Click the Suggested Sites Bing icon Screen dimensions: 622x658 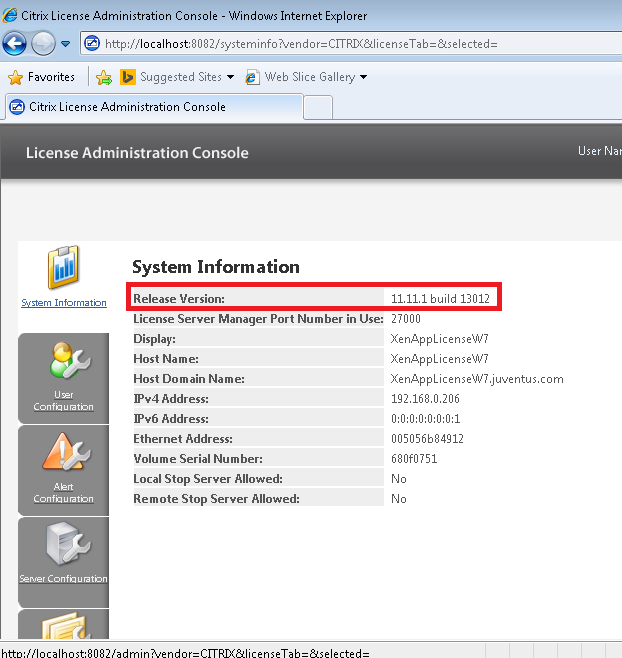pyautogui.click(x=128, y=77)
